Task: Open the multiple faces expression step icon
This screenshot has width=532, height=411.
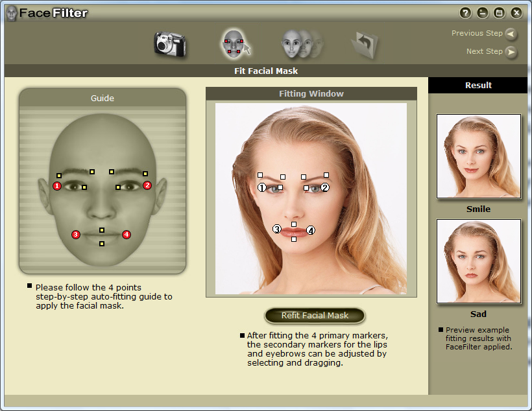Action: pos(301,44)
